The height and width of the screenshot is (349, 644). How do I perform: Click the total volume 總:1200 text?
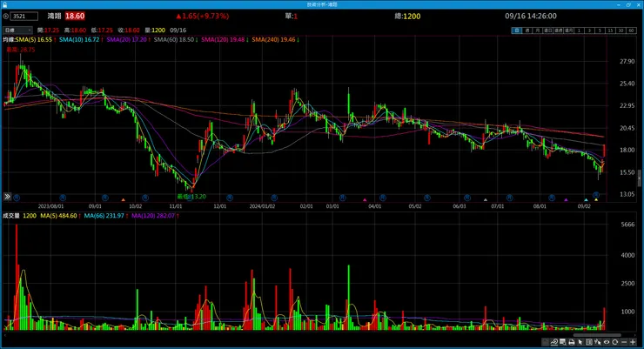pyautogui.click(x=407, y=16)
